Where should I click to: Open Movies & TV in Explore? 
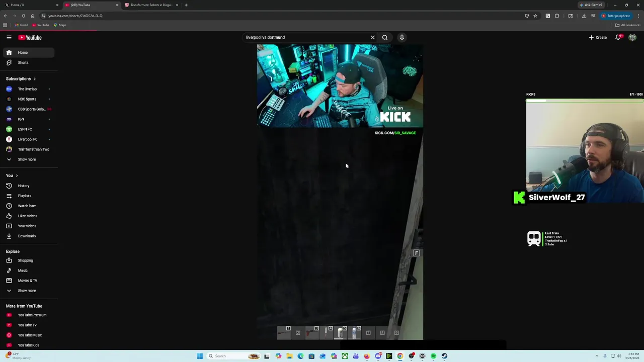(29, 281)
